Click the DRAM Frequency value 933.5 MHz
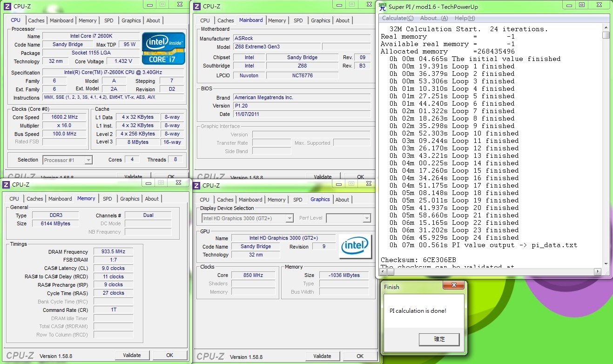The width and height of the screenshot is (613, 364). (113, 251)
